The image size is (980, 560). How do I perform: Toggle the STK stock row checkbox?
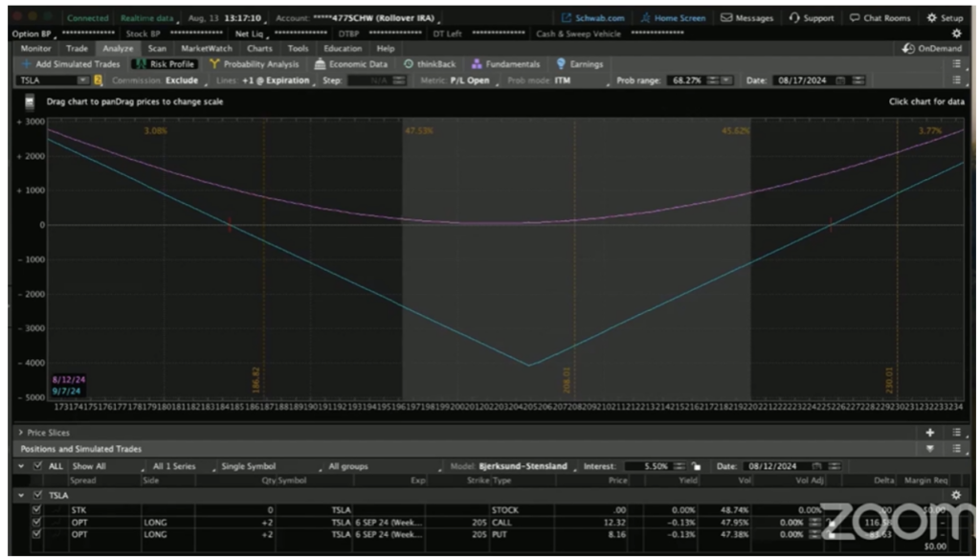36,510
